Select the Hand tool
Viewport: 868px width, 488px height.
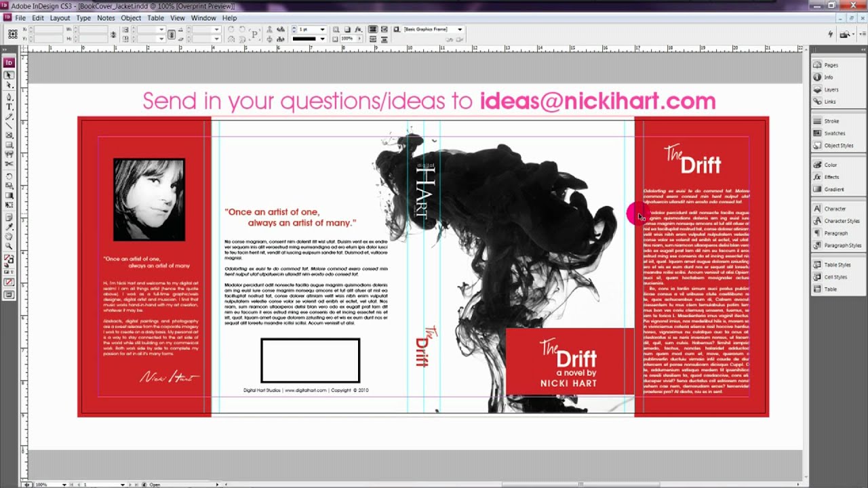coord(9,235)
